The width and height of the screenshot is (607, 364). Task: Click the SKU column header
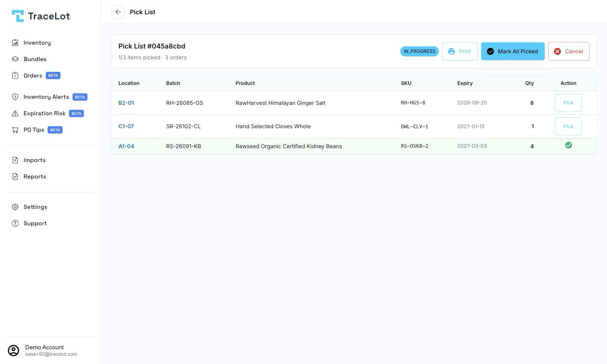tap(406, 83)
